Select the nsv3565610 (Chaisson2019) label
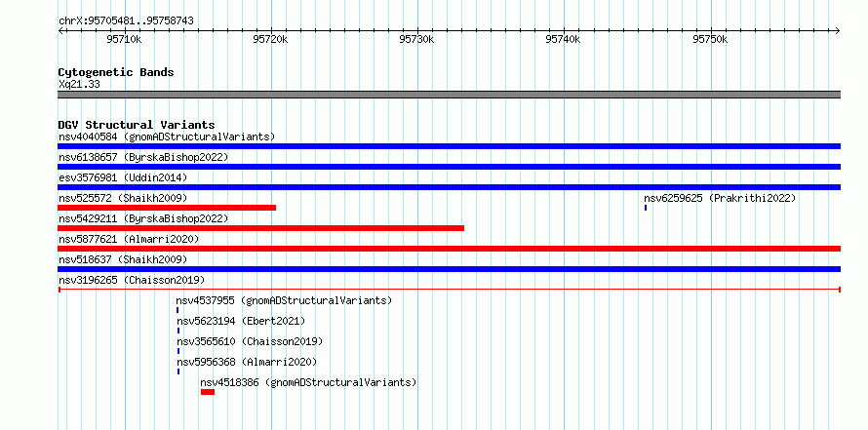 (x=250, y=341)
